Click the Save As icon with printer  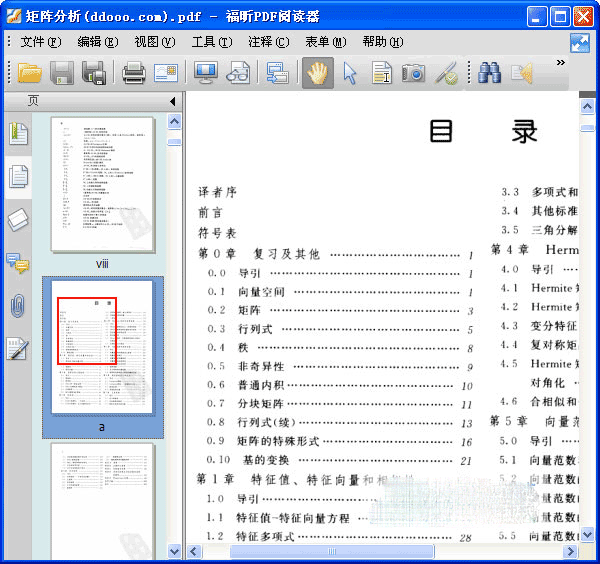[x=94, y=73]
